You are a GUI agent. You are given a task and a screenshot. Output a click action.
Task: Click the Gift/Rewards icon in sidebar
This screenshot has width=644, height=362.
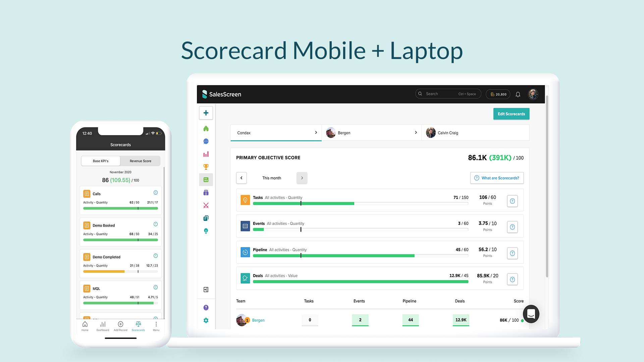(x=206, y=193)
